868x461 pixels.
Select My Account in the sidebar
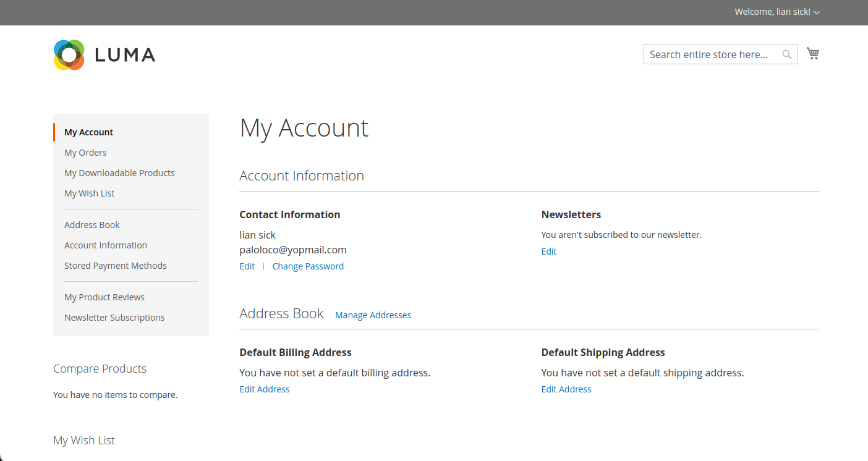tap(89, 132)
